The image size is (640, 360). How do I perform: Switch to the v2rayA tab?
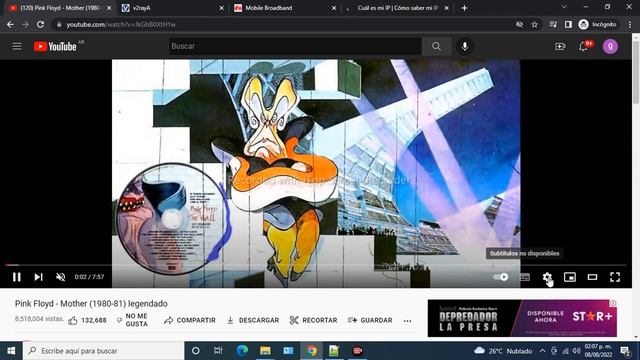click(x=173, y=8)
